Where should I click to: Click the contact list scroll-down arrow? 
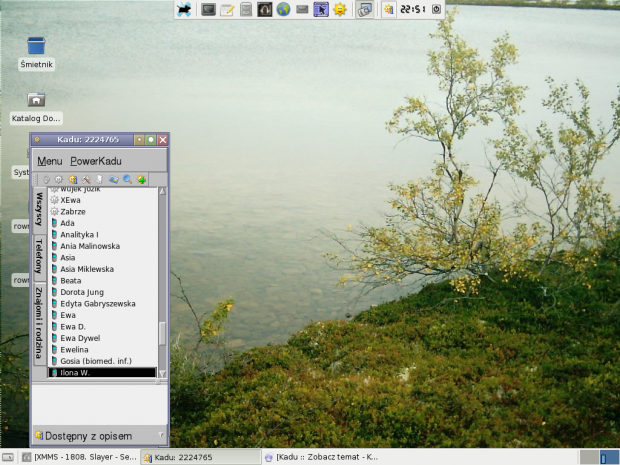coord(163,373)
